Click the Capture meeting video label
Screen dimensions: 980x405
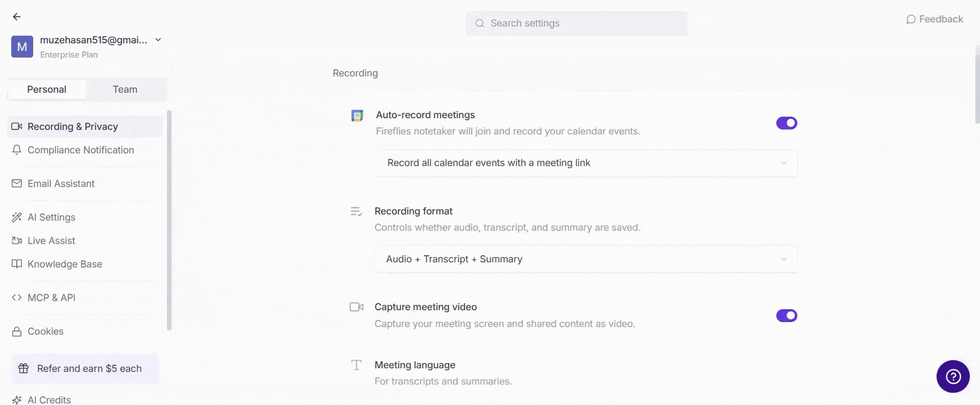(x=426, y=307)
